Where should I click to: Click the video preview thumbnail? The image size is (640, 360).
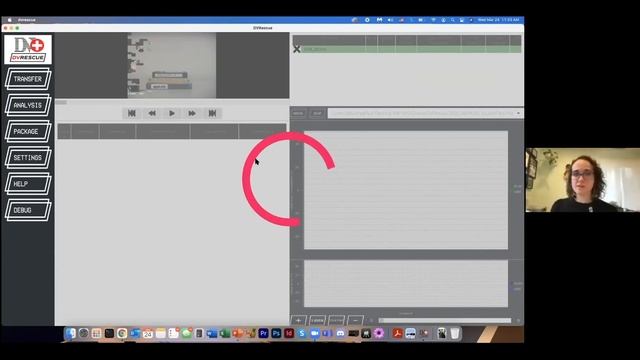(x=172, y=65)
